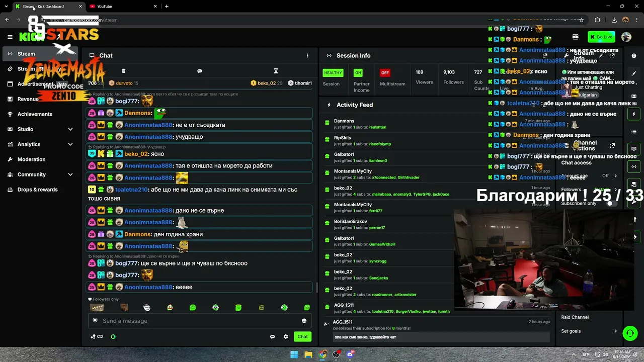644x362 pixels.
Task: Click username bogi777 in the first chat message
Action: 126,101
